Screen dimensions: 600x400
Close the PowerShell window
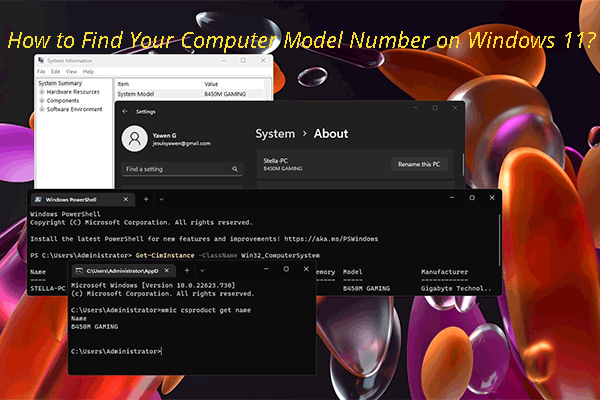tap(492, 198)
